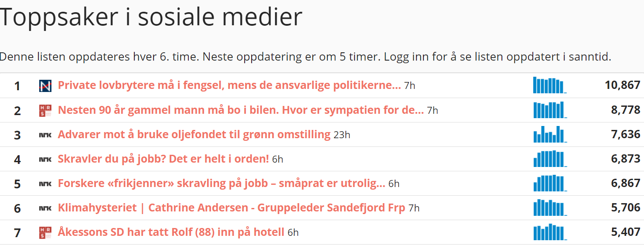Screen dimensions: 644x245
Task: Click the Nettavisen icon in row 1
Action: pyautogui.click(x=45, y=86)
